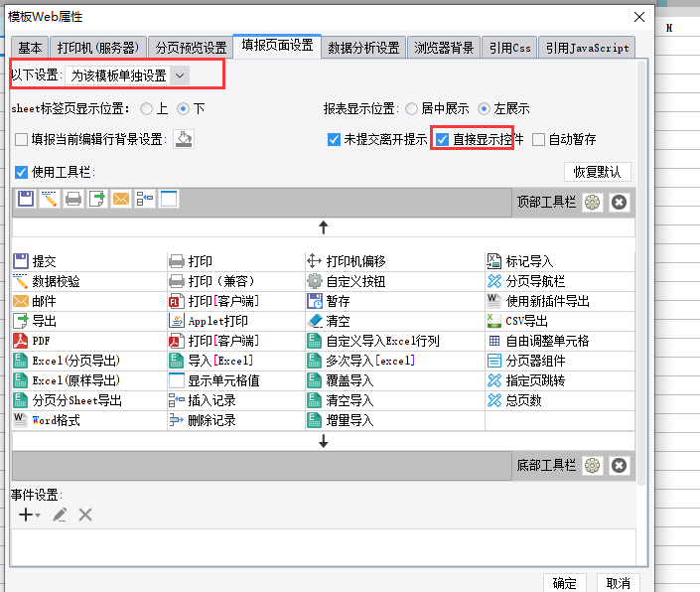Click the export icon in top toolbar
Viewport: 700px width, 592px height.
97,199
